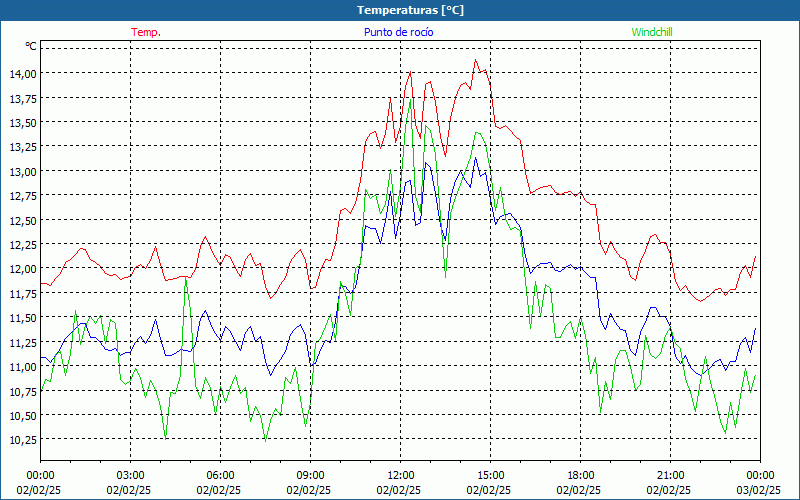Click the 06:00 time axis label
This screenshot has width=800, height=500.
(220, 475)
